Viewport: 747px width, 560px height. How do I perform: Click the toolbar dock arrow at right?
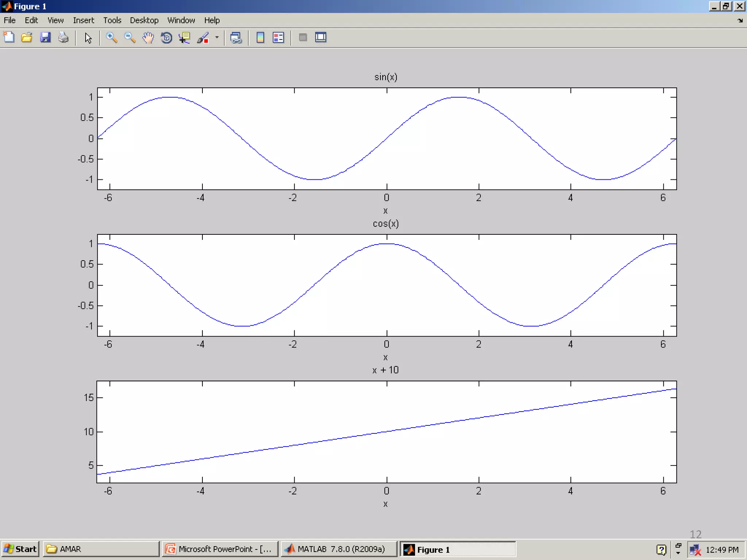tap(740, 20)
